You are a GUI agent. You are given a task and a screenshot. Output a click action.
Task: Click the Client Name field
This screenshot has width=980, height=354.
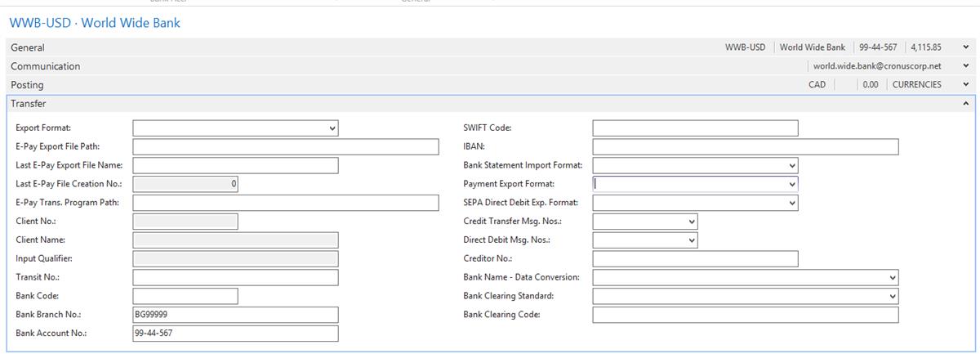pyautogui.click(x=235, y=240)
